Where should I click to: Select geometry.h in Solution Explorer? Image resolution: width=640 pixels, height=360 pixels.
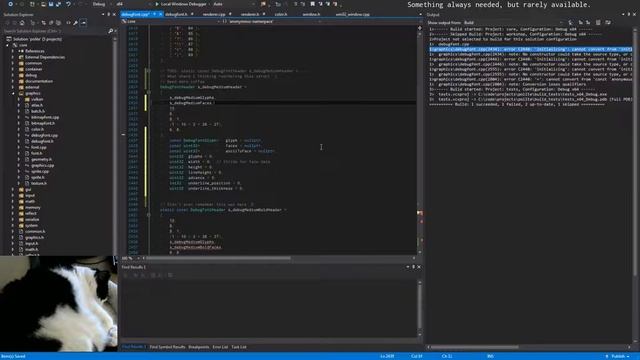(41, 159)
